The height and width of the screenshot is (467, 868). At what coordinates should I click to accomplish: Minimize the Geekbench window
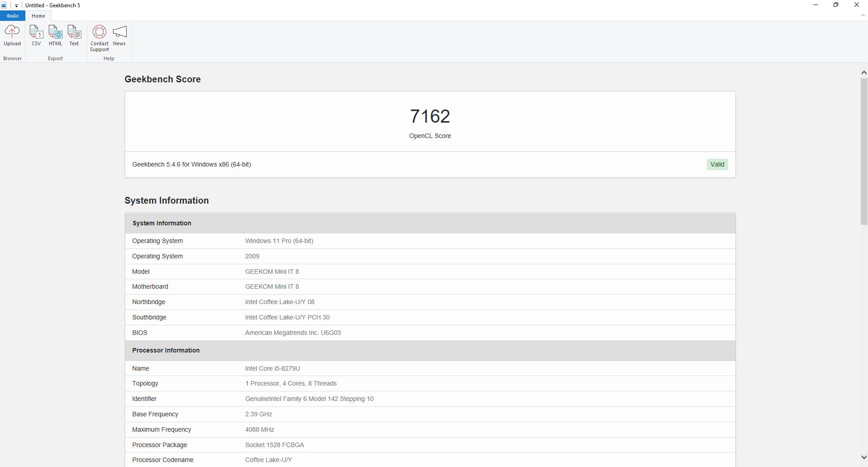pyautogui.click(x=816, y=5)
